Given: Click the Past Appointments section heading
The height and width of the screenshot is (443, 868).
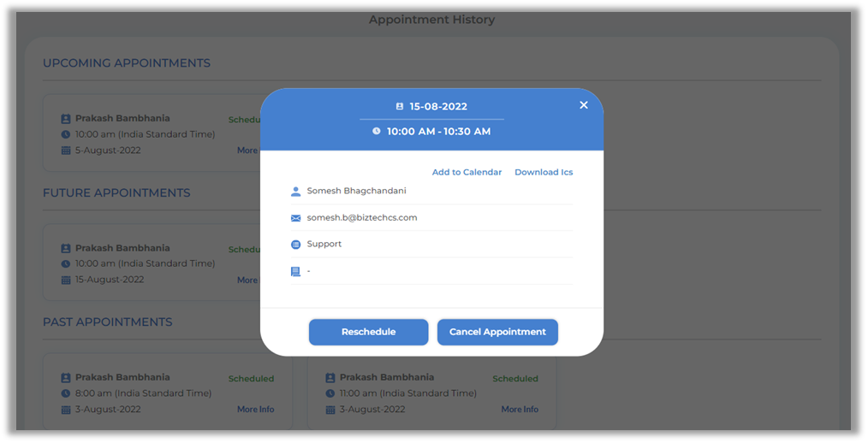Looking at the screenshot, I should (108, 322).
